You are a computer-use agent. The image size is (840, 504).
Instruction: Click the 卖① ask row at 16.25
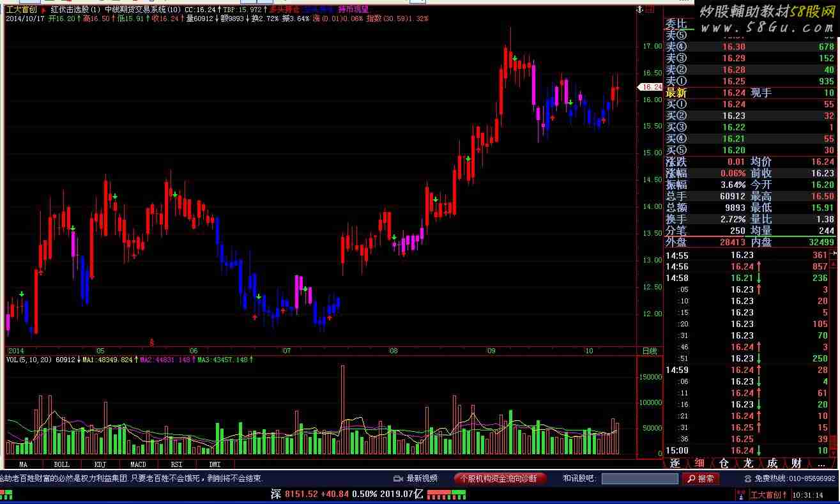750,81
